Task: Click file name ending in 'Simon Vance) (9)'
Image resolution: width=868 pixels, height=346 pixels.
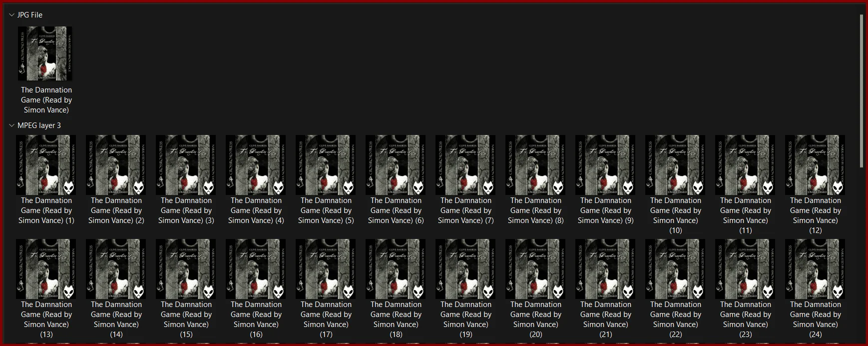Action: (606, 210)
